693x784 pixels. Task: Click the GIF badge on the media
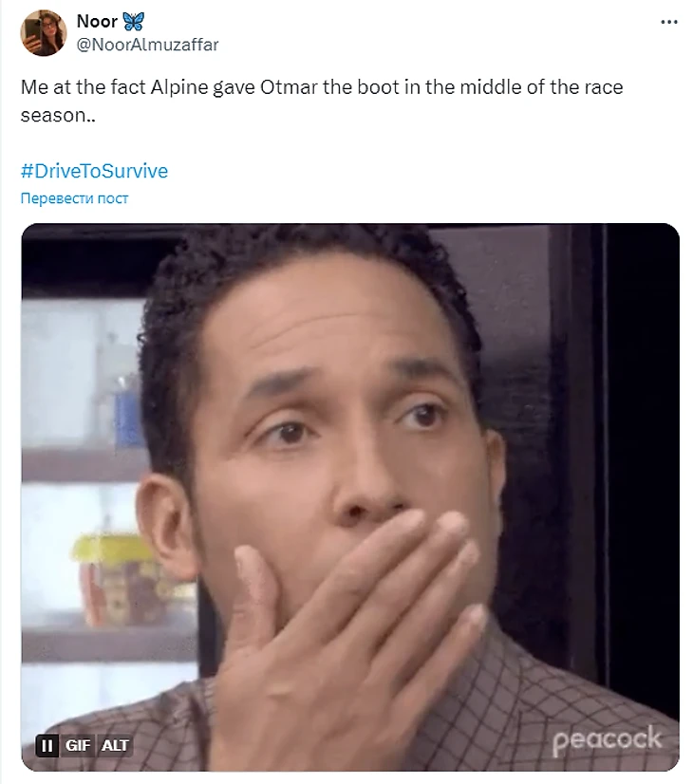pos(78,745)
